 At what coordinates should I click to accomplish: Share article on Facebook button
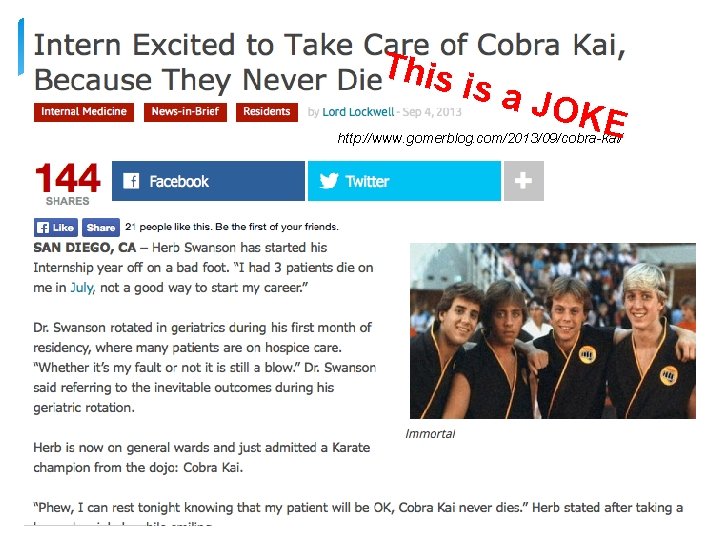[x=208, y=181]
